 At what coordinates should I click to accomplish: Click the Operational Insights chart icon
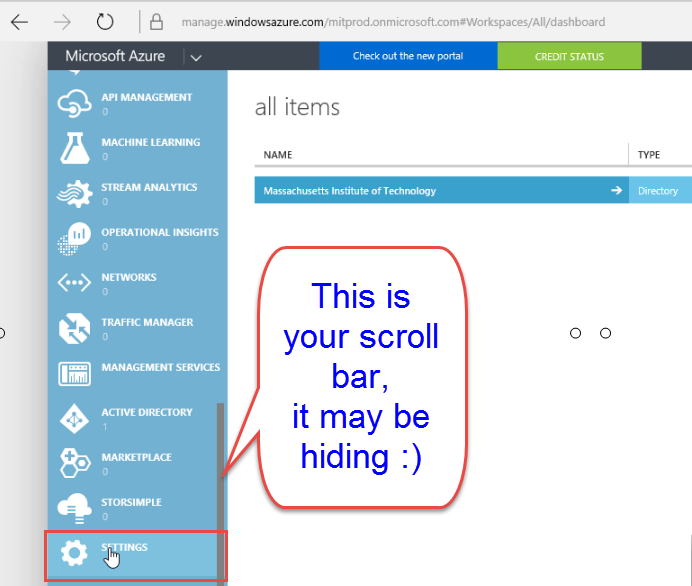(x=74, y=239)
